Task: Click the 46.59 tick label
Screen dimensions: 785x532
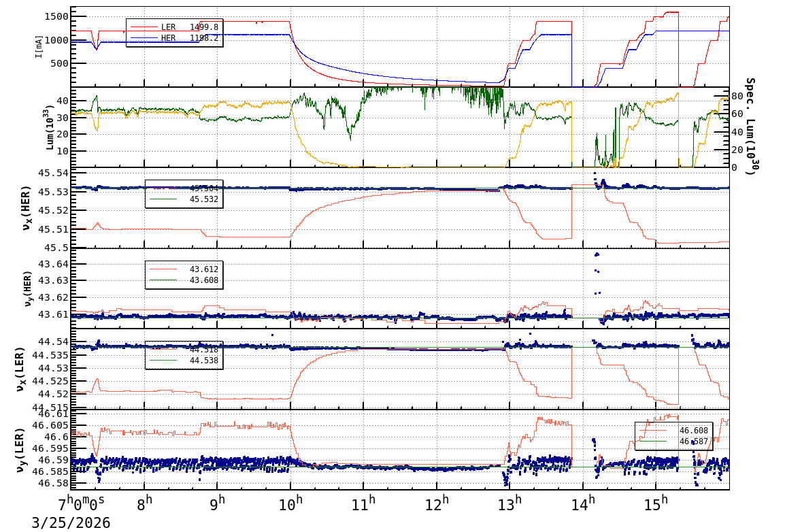Action: coord(54,460)
